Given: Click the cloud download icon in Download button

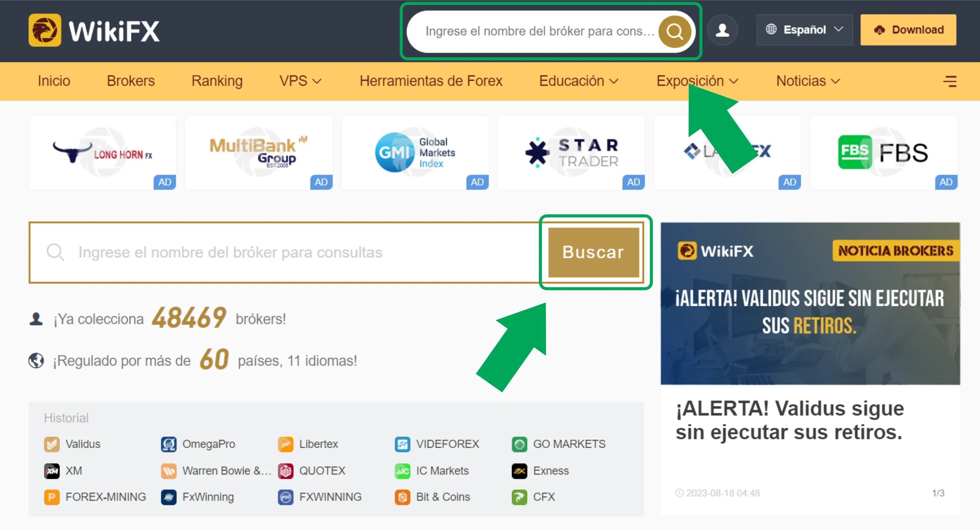Looking at the screenshot, I should pos(879,30).
